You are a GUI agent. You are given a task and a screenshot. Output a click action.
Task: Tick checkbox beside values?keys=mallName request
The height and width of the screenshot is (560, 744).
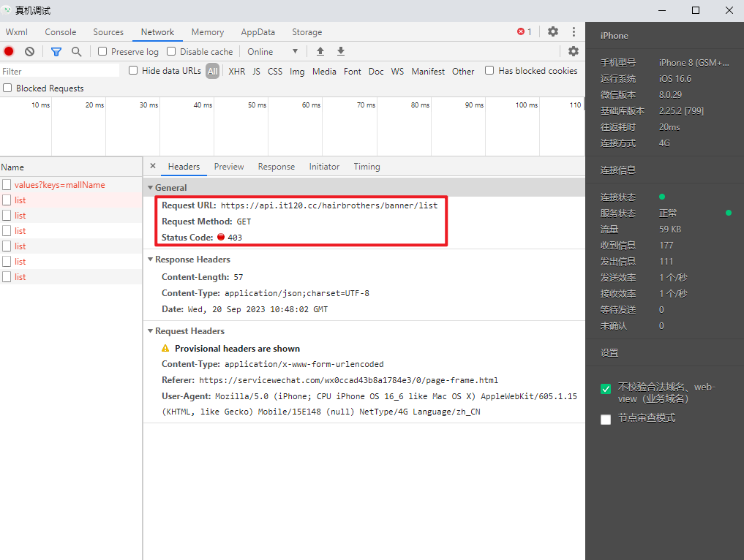tap(7, 185)
